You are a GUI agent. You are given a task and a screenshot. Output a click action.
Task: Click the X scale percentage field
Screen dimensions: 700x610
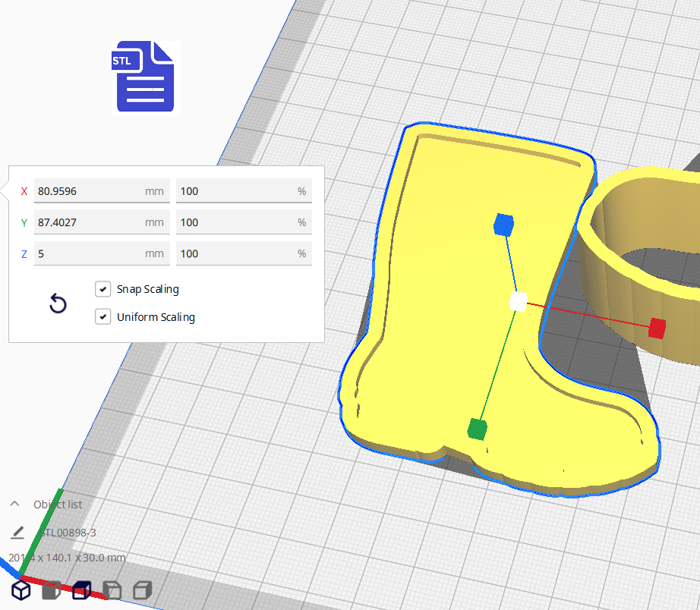click(x=235, y=191)
